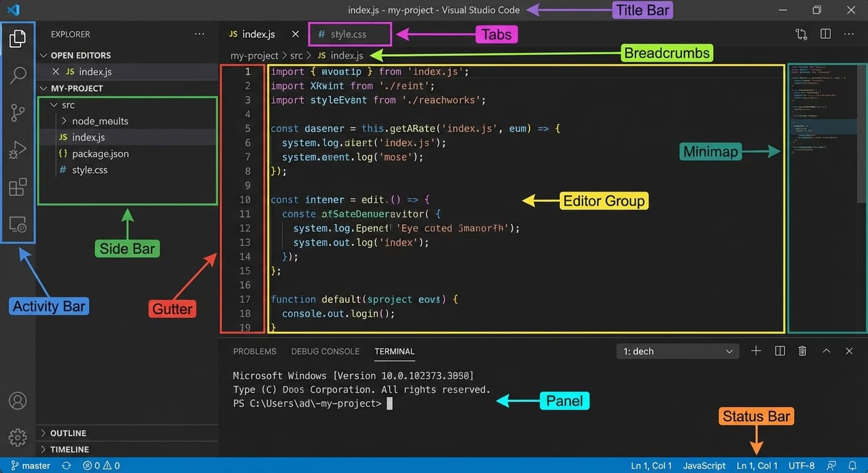Click the Accounts icon in the Activity Bar
Image resolution: width=868 pixels, height=473 pixels.
pos(18,400)
